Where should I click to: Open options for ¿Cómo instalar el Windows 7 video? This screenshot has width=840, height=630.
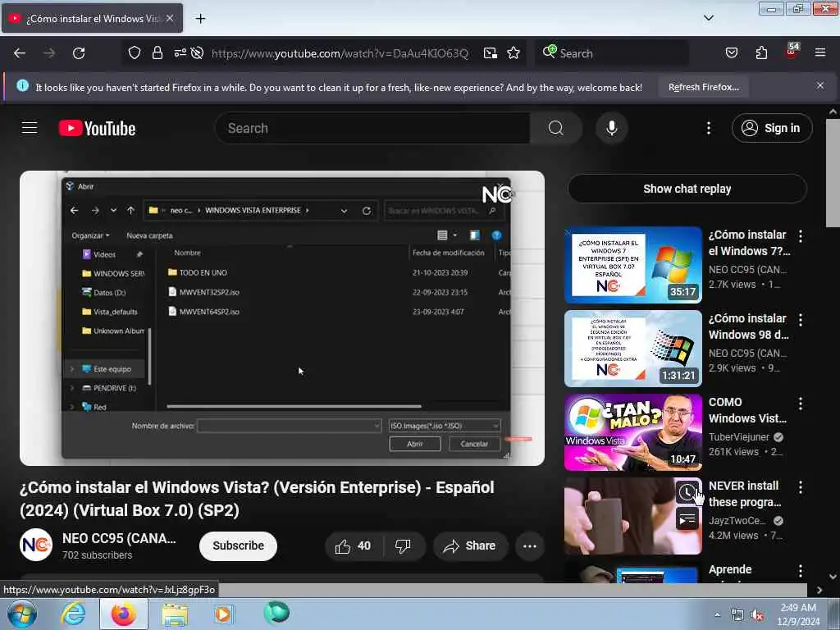point(801,235)
